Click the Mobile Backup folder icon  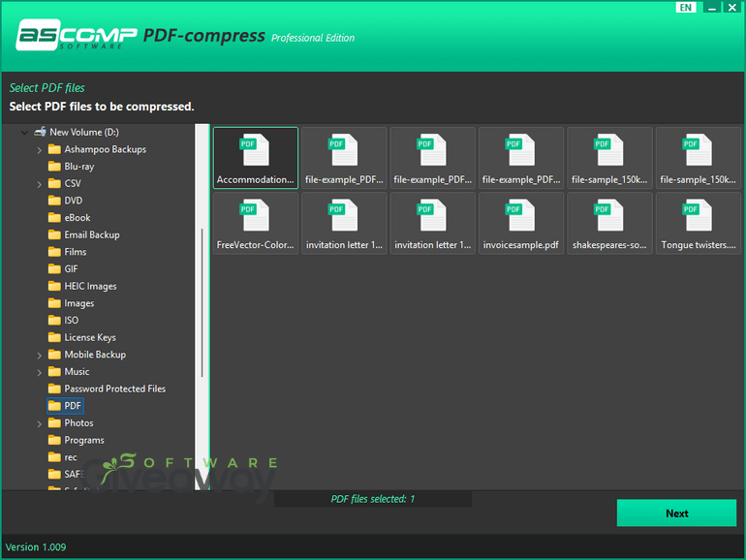tap(54, 355)
